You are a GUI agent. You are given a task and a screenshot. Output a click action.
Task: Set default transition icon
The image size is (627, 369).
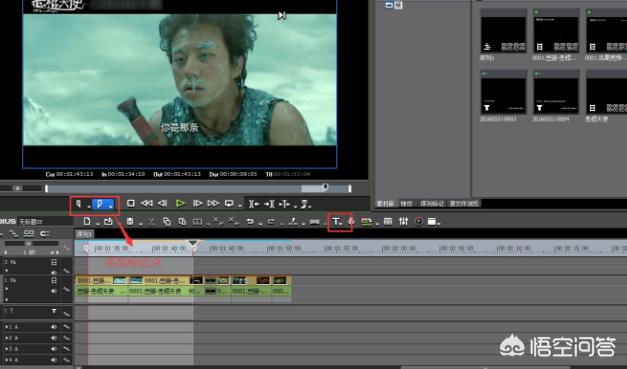coord(315,221)
